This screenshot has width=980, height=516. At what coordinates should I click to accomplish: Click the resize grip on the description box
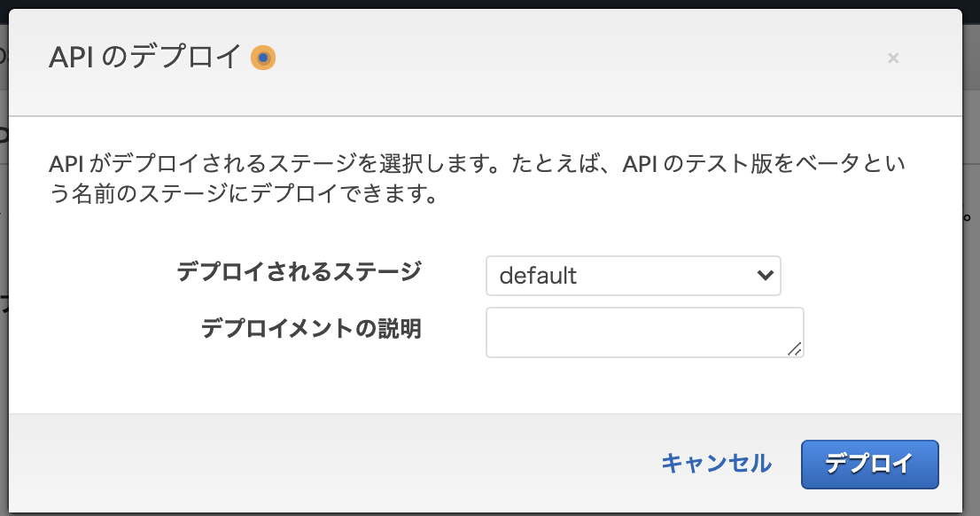tap(795, 349)
